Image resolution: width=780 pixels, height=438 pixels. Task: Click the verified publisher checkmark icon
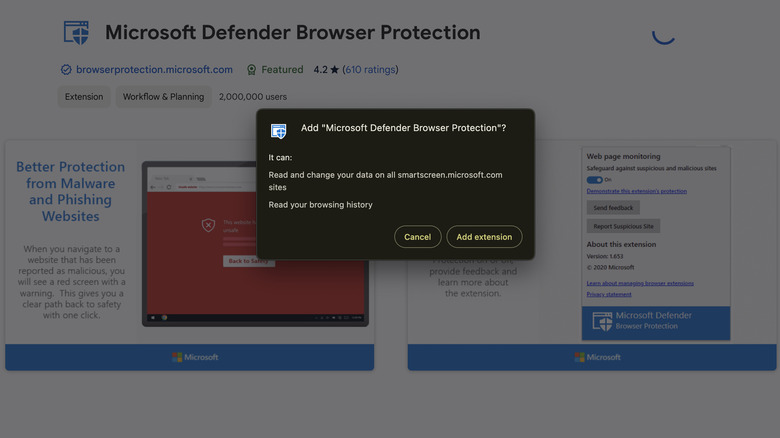66,70
